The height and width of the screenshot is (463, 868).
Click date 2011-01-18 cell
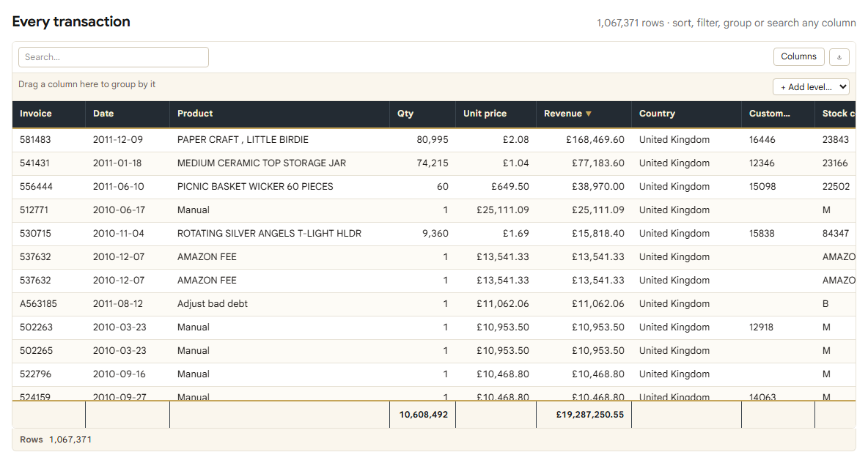tap(128, 163)
